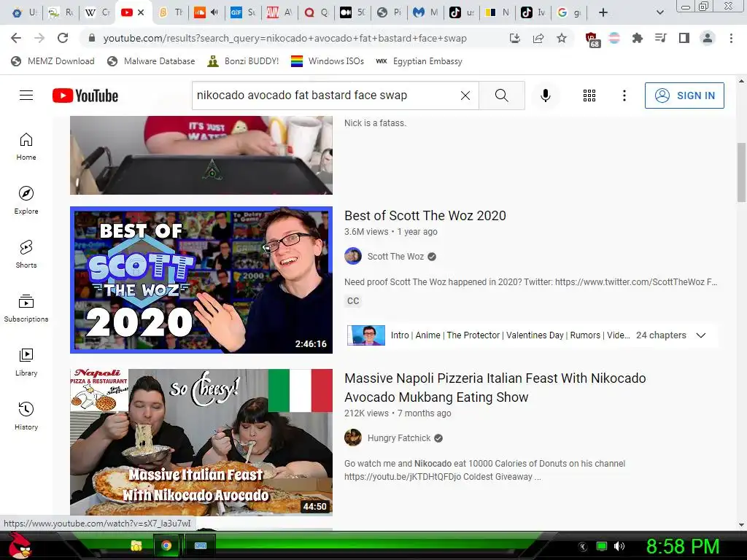Click Hungry Fatchick channel avatar
Image resolution: width=747 pixels, height=560 pixels.
(x=353, y=437)
